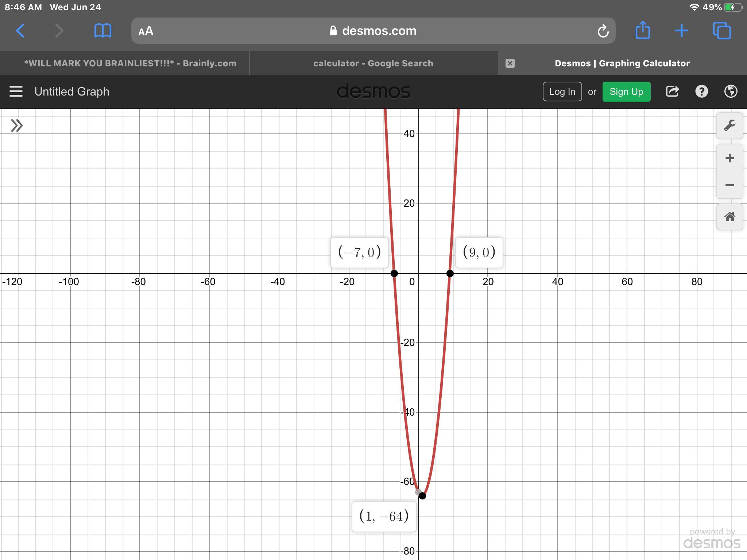Viewport: 747px width, 560px height.
Task: Select the vertex point at (1, -64)
Action: [x=422, y=496]
